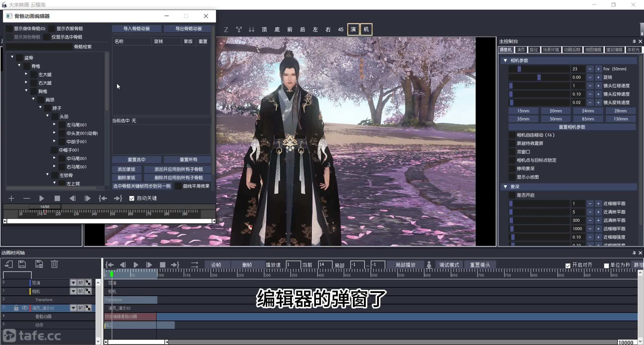This screenshot has width=644, height=345.
Task: Collapse the 头部 tree node
Action: (x=47, y=116)
